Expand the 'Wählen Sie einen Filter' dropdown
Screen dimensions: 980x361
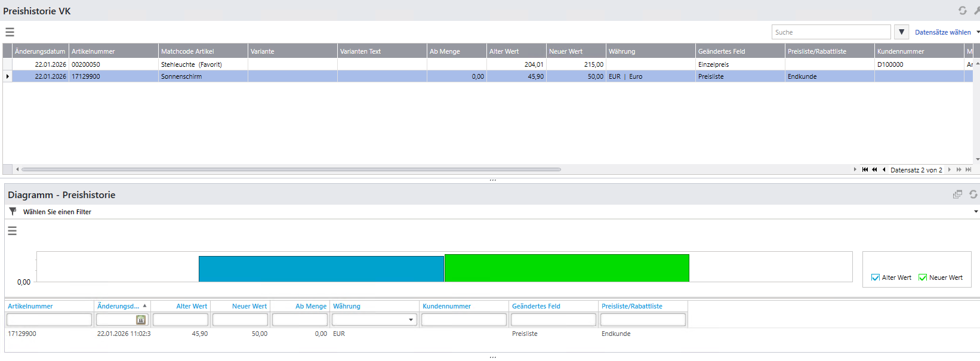tap(976, 212)
